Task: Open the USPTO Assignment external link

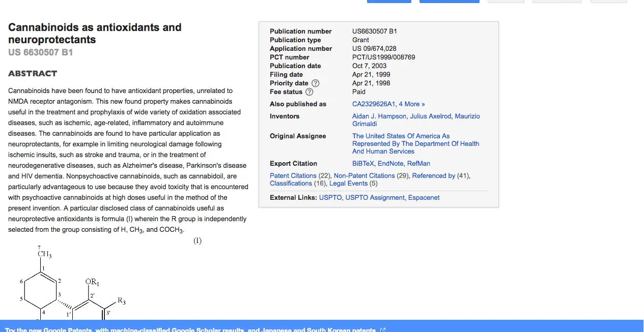Action: (375, 198)
